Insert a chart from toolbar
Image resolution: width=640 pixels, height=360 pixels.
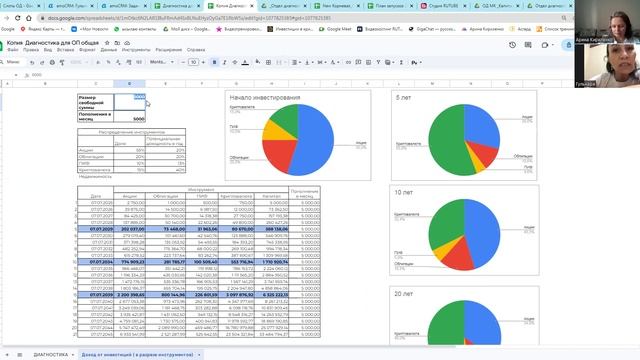[368, 62]
